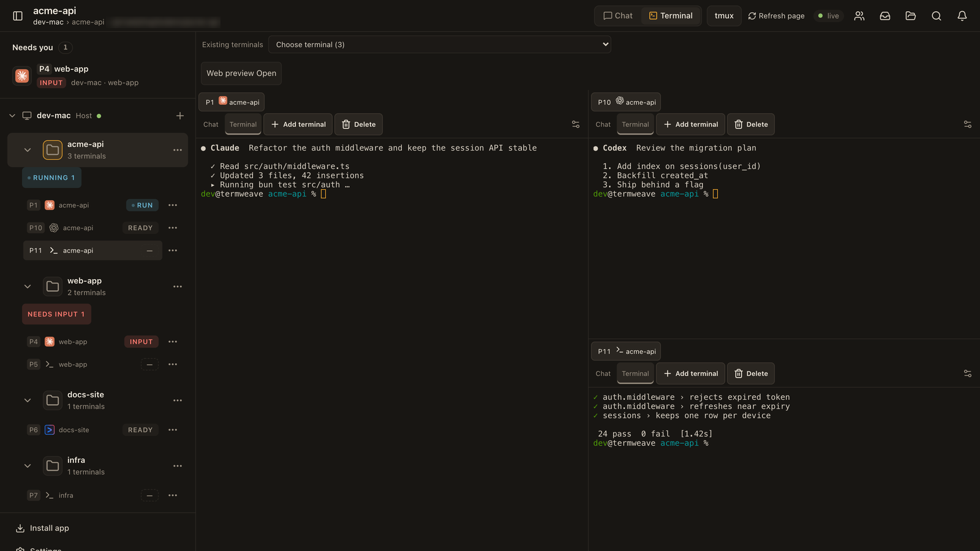The height and width of the screenshot is (551, 980).
Task: Select P4 web-app row with INPUT badge
Action: 92,342
